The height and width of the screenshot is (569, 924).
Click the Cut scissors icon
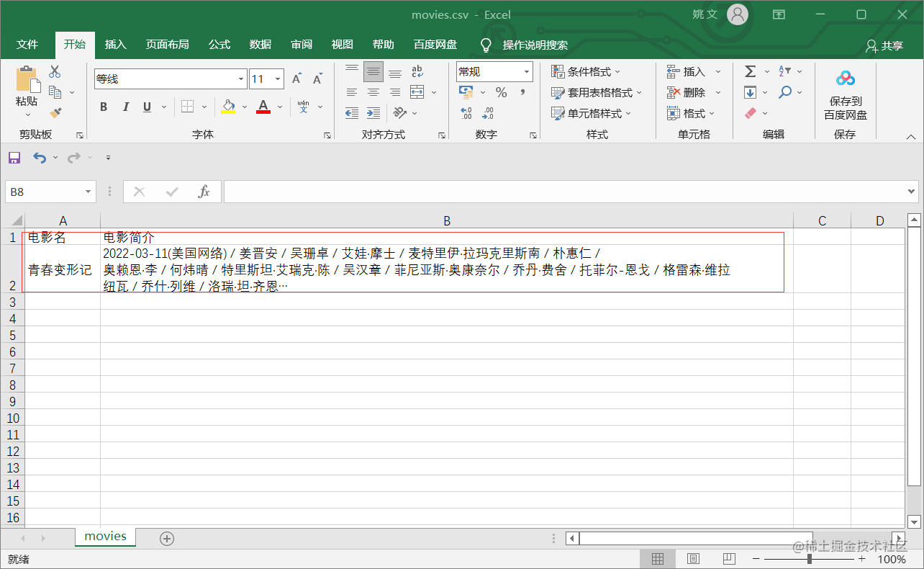point(55,72)
